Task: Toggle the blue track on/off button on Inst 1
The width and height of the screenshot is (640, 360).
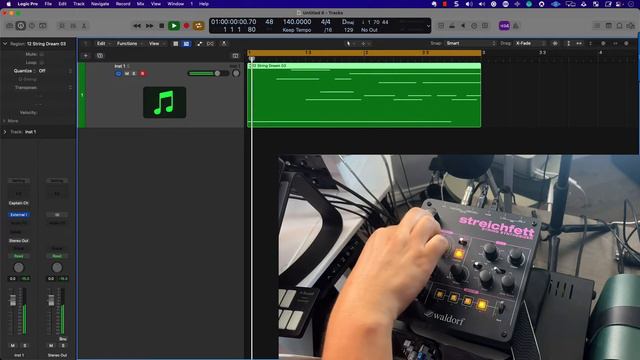Action: [118, 73]
